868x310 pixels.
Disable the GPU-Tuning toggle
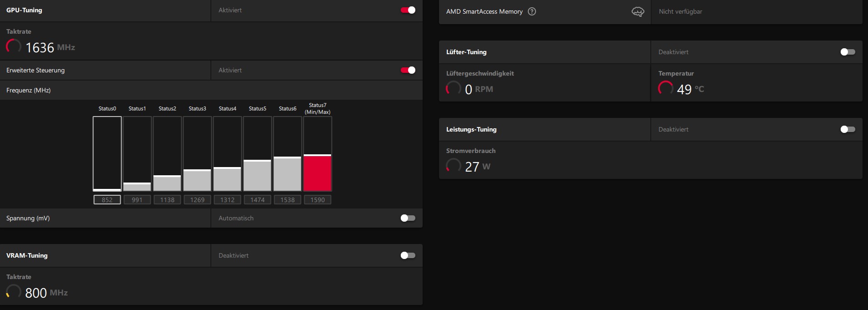(x=408, y=10)
